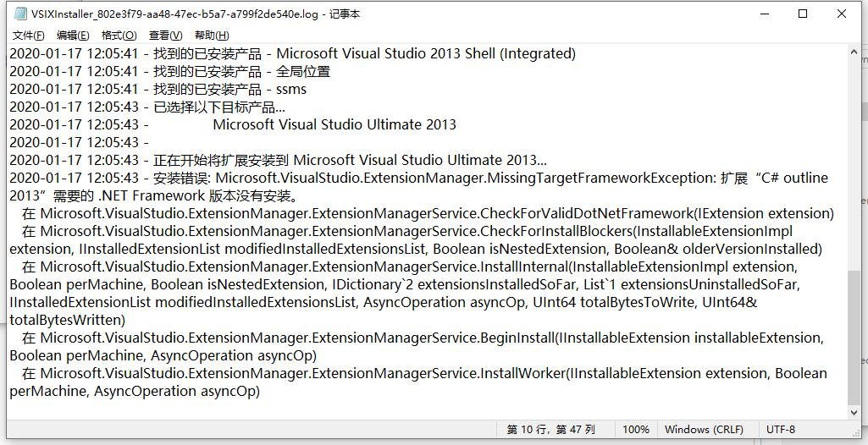
Task: Click the scrollbar up arrow
Action: [x=854, y=52]
